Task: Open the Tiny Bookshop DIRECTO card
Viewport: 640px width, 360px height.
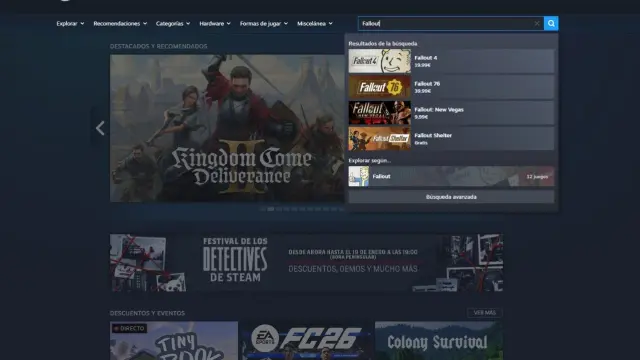Action: coord(174,341)
